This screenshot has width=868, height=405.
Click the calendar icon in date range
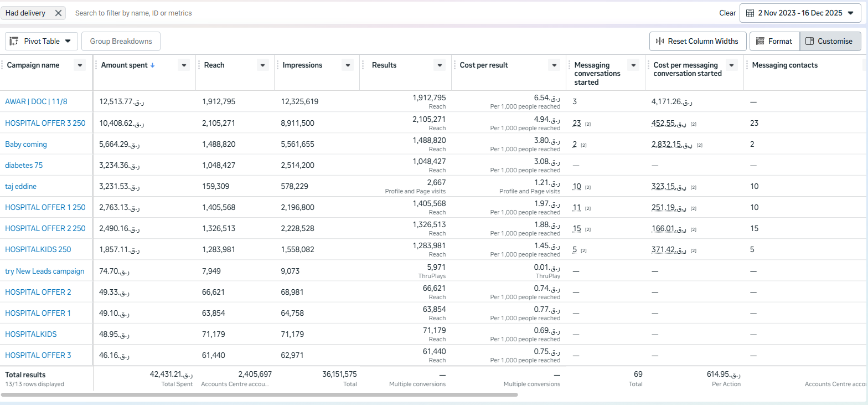750,13
